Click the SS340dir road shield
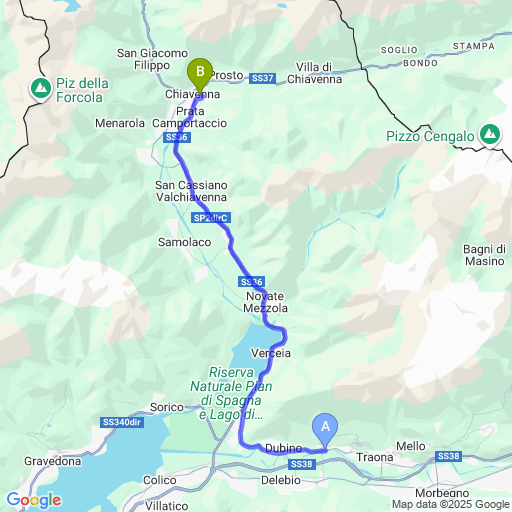 coord(122,422)
